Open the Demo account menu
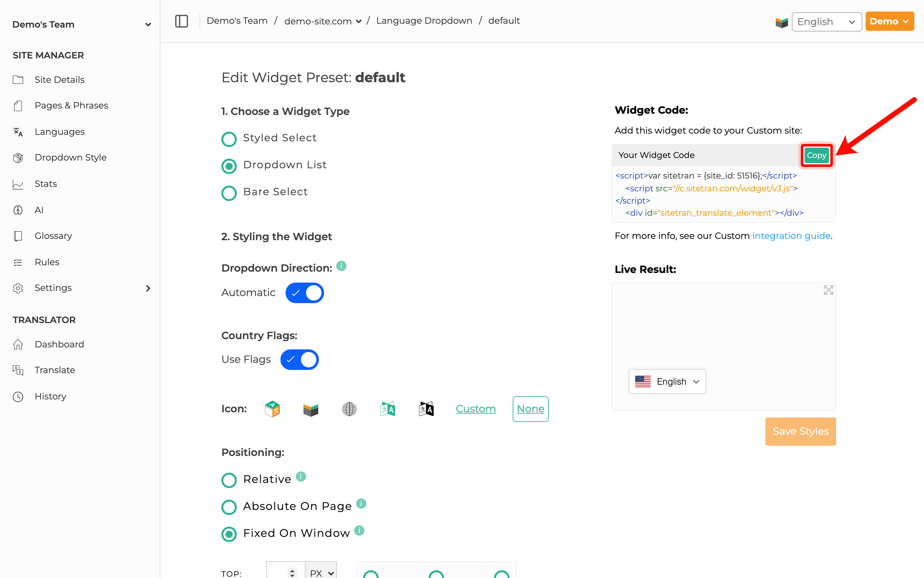The height and width of the screenshot is (578, 924). point(889,22)
